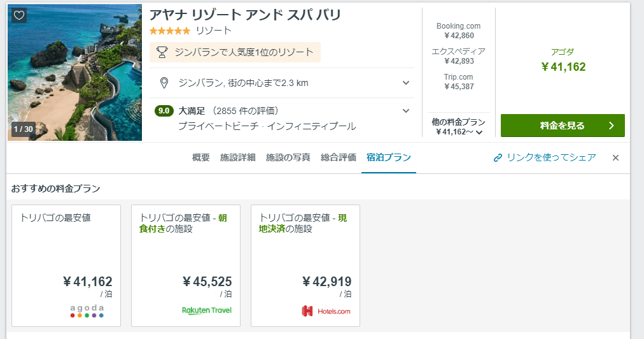Open the 施設の写真 tab
The width and height of the screenshot is (644, 339).
[288, 157]
